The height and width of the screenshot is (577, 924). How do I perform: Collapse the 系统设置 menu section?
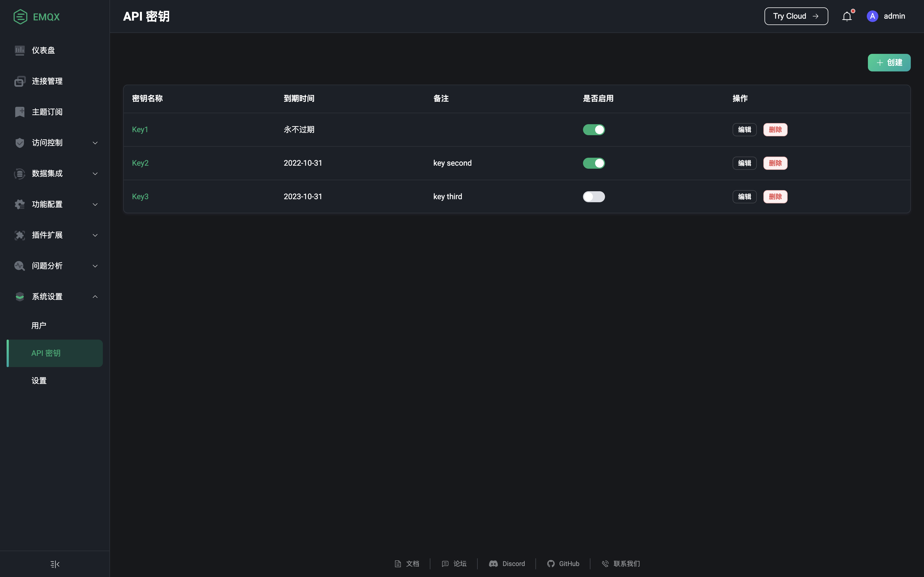(x=95, y=296)
